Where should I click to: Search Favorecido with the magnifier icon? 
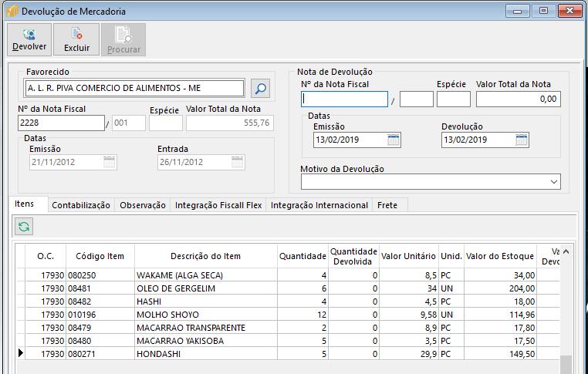(260, 89)
